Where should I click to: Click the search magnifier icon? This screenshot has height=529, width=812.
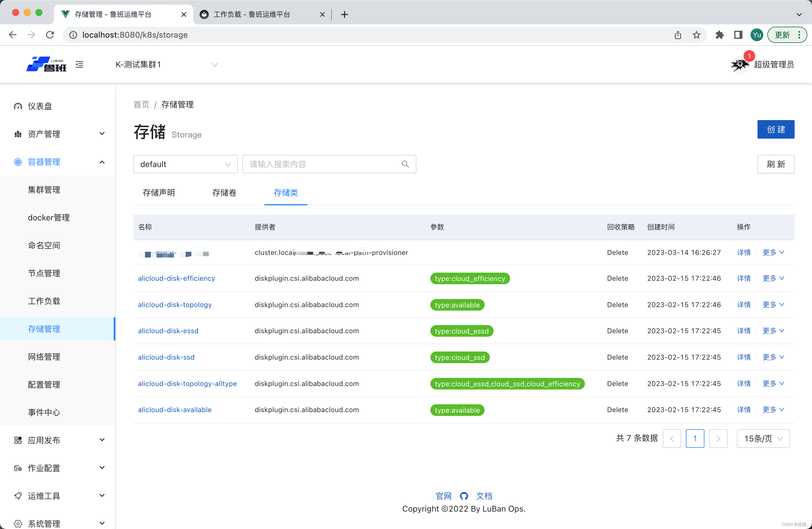click(x=405, y=164)
